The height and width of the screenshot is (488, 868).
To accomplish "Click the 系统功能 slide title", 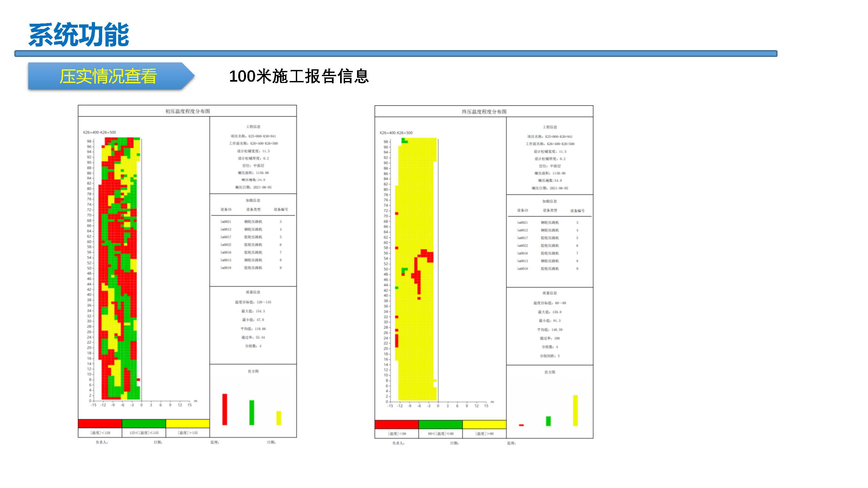I will (x=79, y=35).
